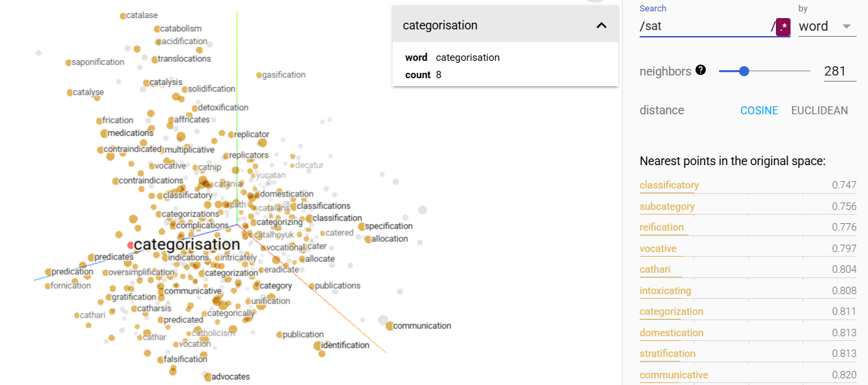
Task: Select the 'saponification' point dot
Action: 68,63
